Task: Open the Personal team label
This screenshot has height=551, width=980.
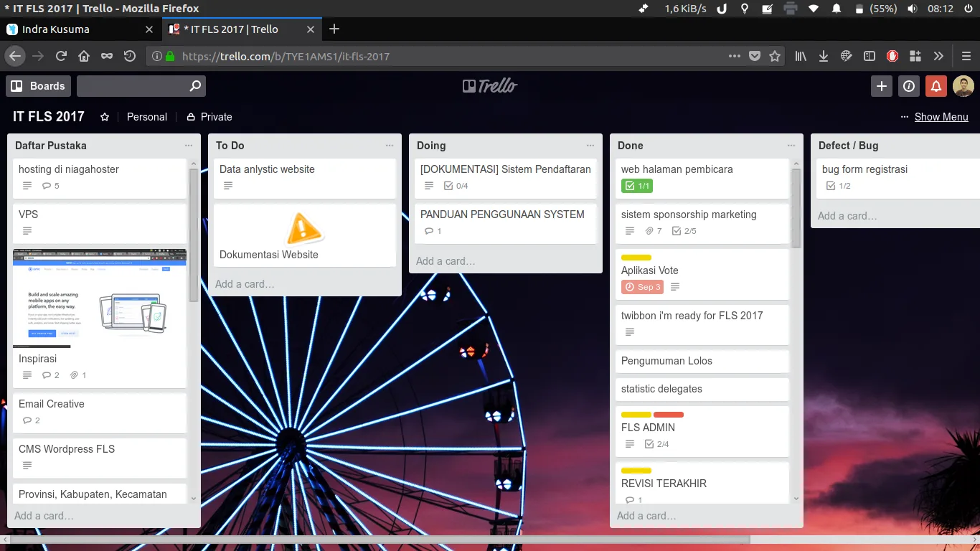Action: [x=147, y=117]
